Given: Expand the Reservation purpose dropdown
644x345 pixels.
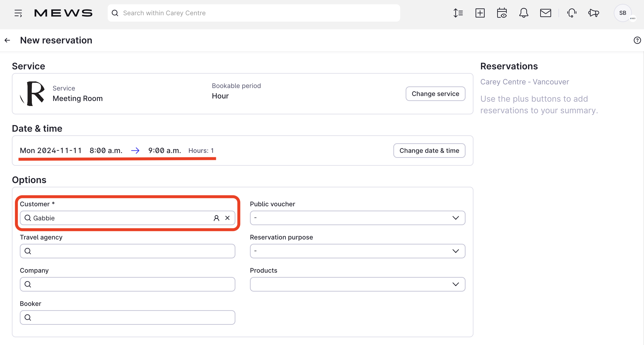Looking at the screenshot, I should click(x=357, y=251).
